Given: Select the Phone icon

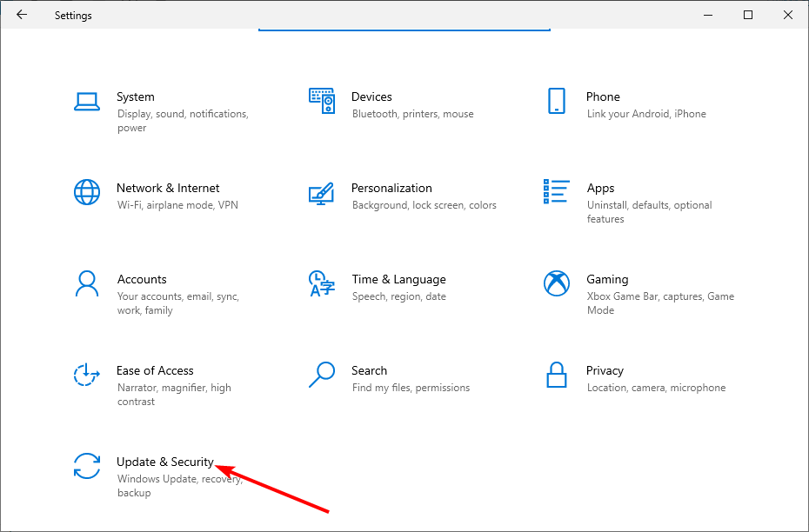Looking at the screenshot, I should [557, 101].
